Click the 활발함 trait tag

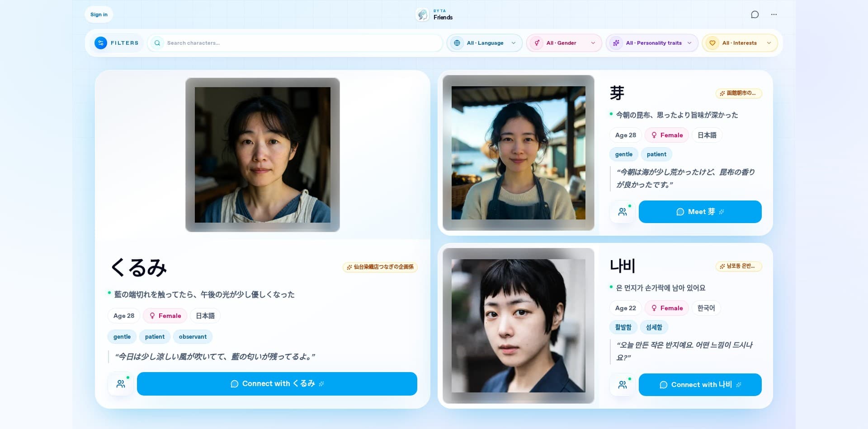coord(623,327)
